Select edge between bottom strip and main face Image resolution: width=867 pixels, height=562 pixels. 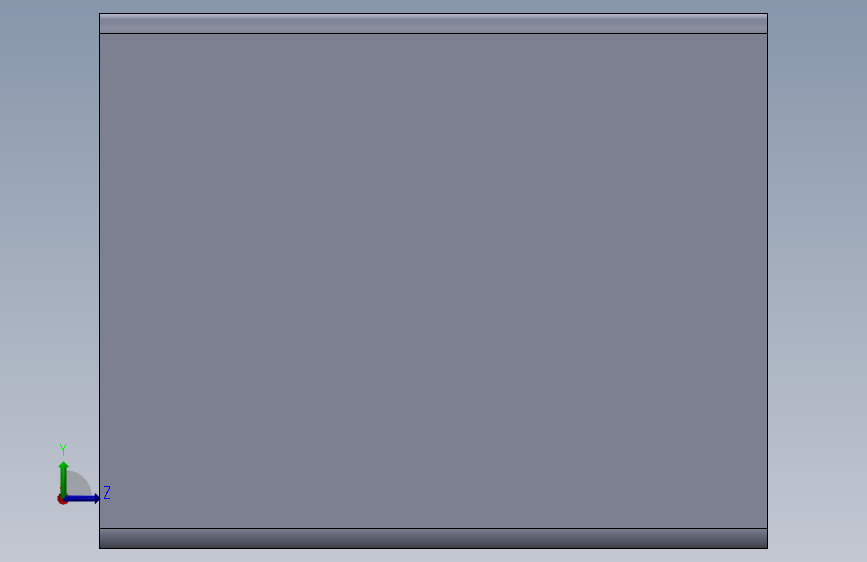[434, 528]
